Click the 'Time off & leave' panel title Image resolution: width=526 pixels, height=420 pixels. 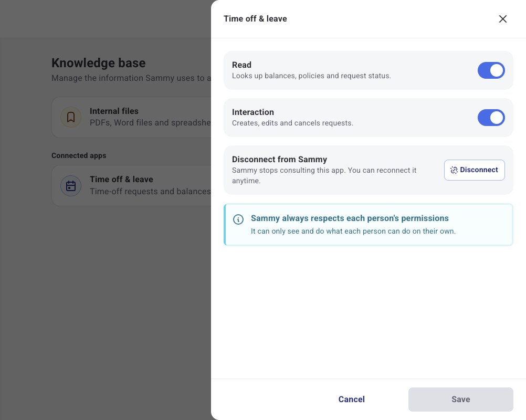[x=255, y=19]
